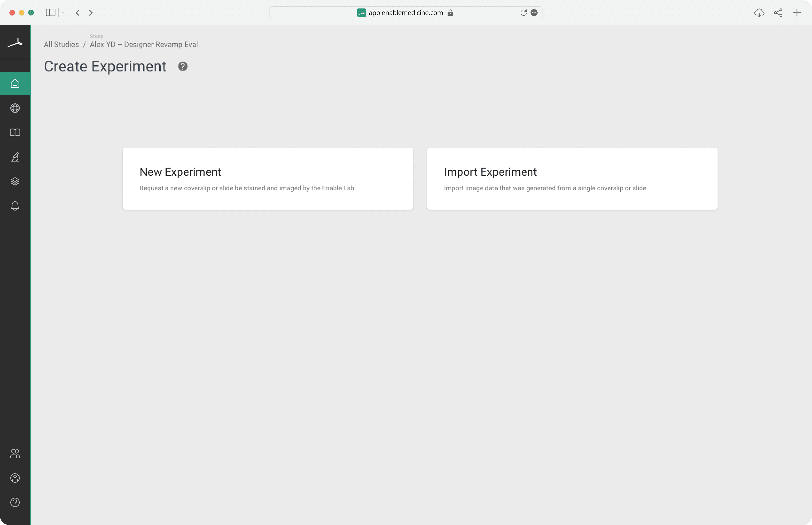
Task: Open the user account icon in sidebar
Action: [15, 478]
